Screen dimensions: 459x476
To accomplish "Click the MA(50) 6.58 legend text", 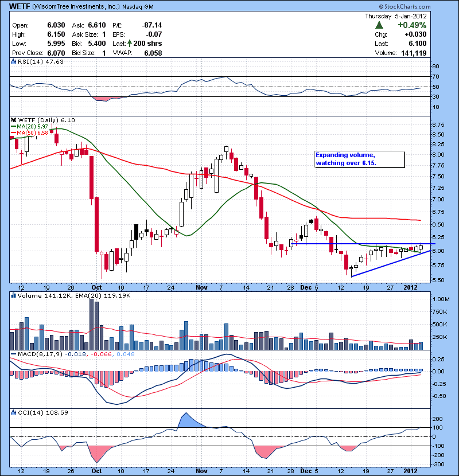I will tap(32, 132).
